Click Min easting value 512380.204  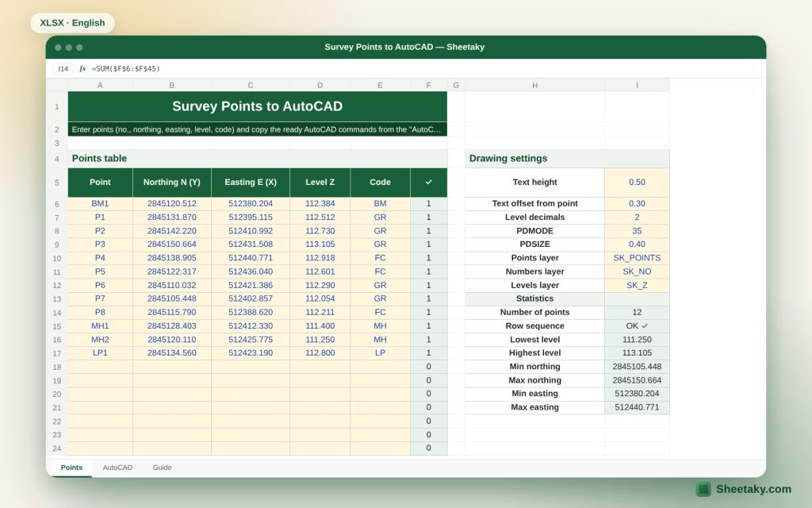pyautogui.click(x=637, y=394)
